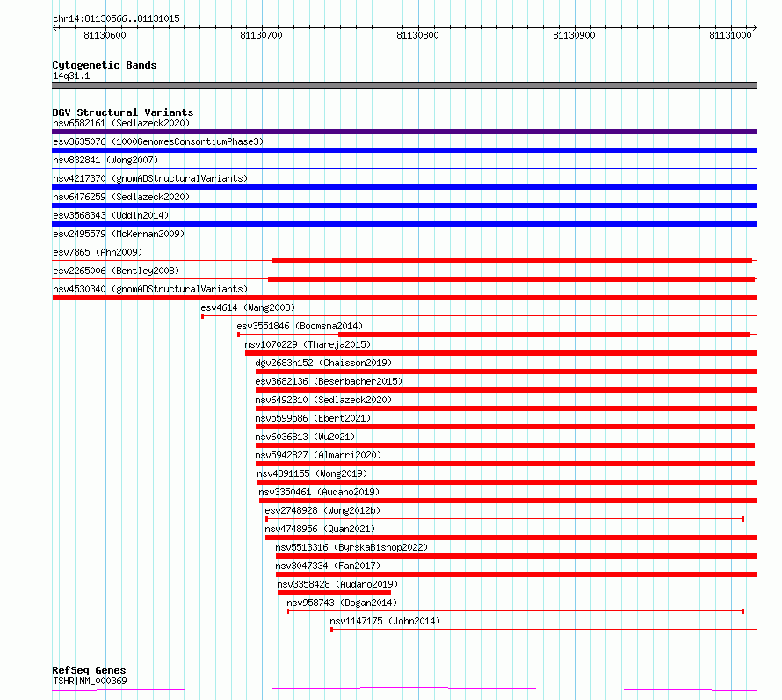
Task: Select esv2748928 (Wong2012b) label
Action: tap(322, 510)
